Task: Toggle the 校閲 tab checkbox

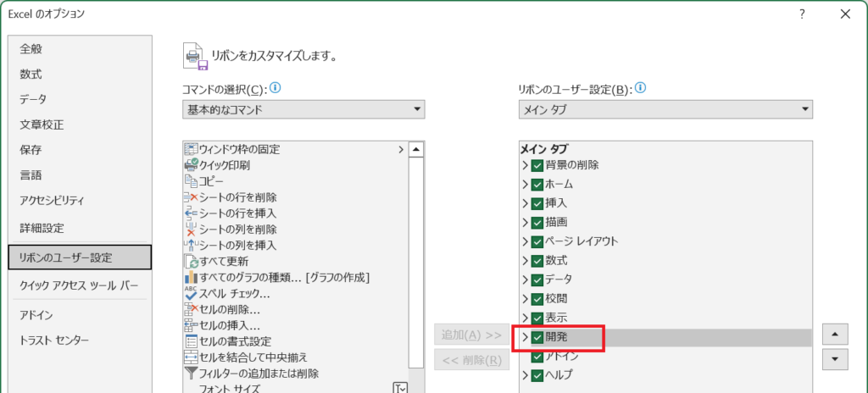Action: pos(537,300)
